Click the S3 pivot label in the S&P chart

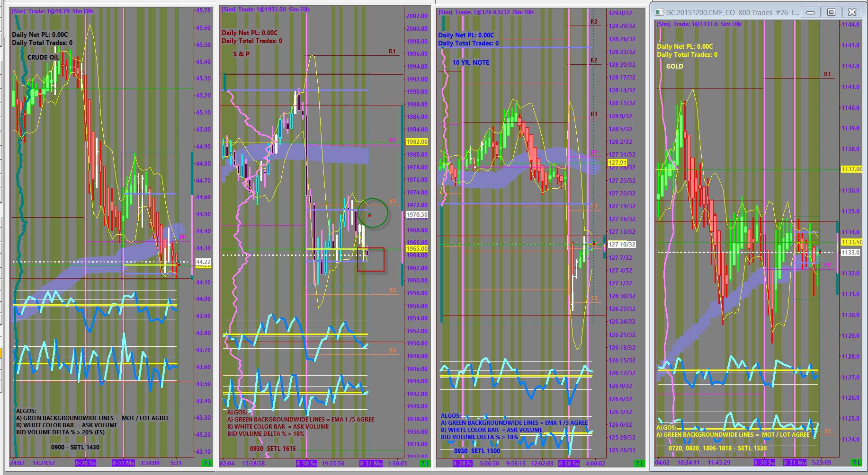pyautogui.click(x=393, y=351)
